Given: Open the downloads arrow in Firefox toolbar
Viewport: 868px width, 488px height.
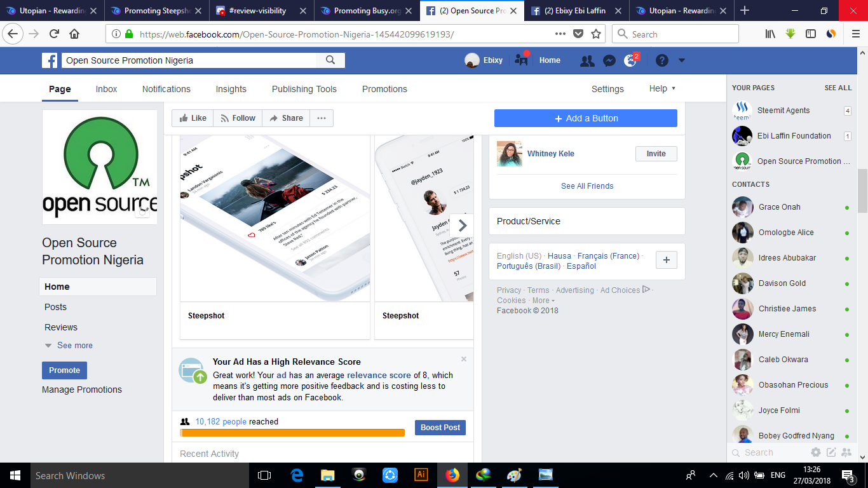Looking at the screenshot, I should [x=790, y=34].
